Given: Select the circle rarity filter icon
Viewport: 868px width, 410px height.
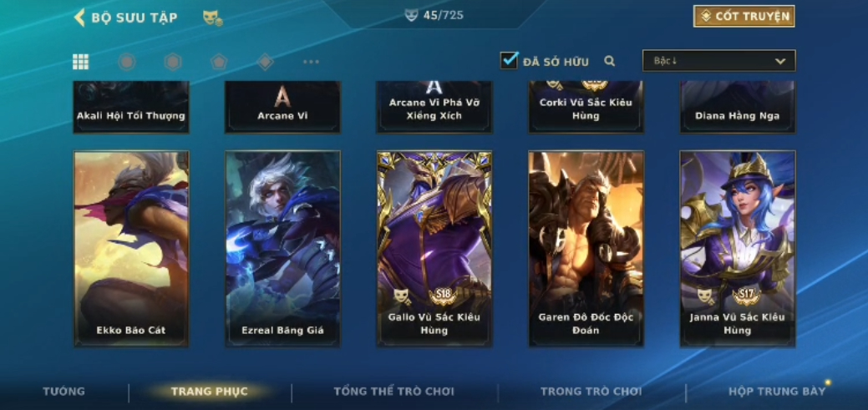Looking at the screenshot, I should 127,62.
